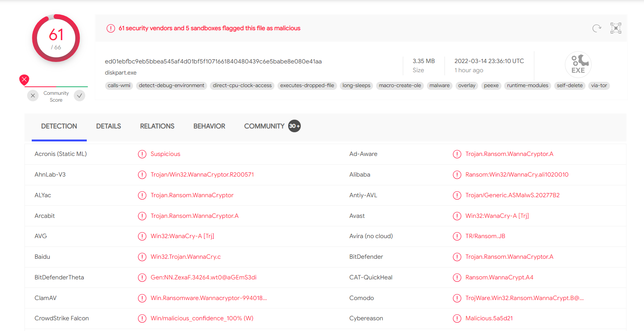Click warning icon next to Cybereason detection
Viewport: 644px width, 331px height.
point(457,318)
